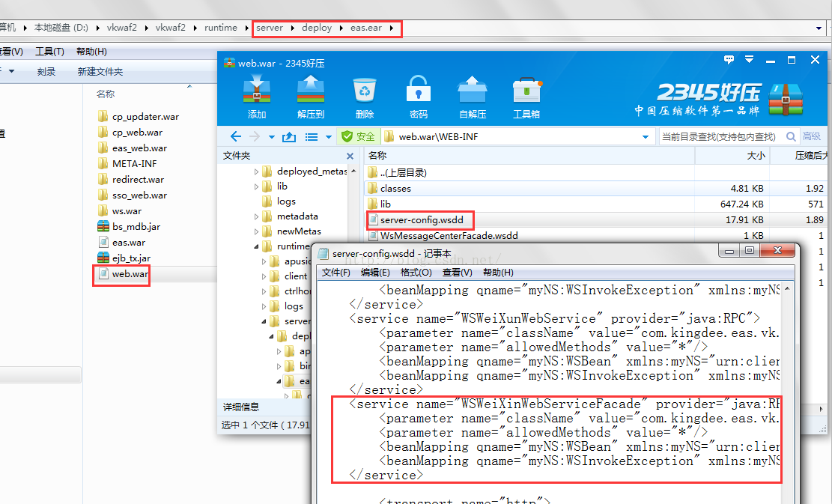Viewport: 832px width, 504px height.
Task: Expand the lib folder in tree
Action: pos(256,186)
